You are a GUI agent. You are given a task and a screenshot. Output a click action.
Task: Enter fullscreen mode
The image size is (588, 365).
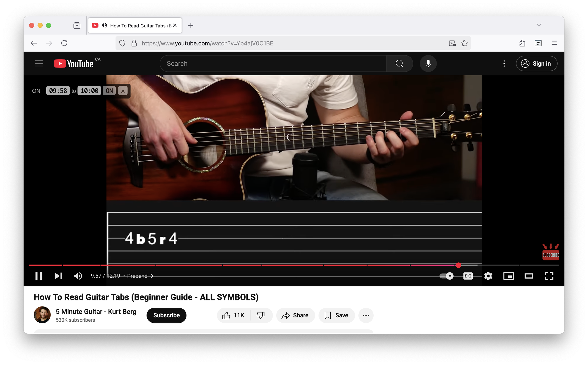click(x=549, y=276)
